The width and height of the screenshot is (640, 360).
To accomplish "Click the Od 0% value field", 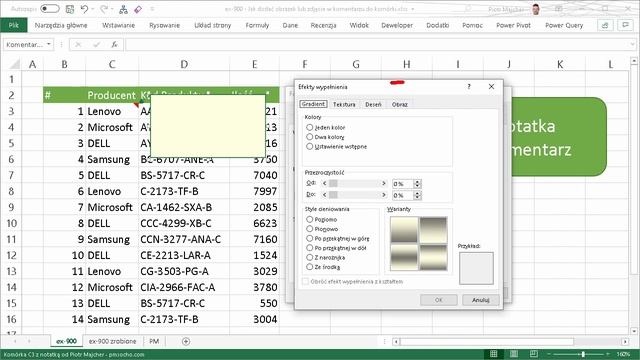I will (403, 184).
